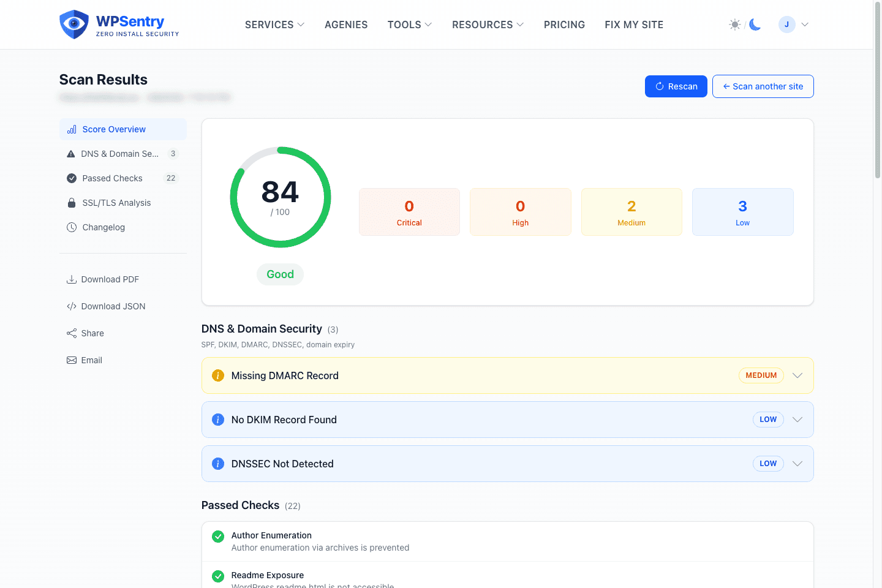Open the Pricing page
Viewport: 882px width, 588px height.
pos(564,24)
